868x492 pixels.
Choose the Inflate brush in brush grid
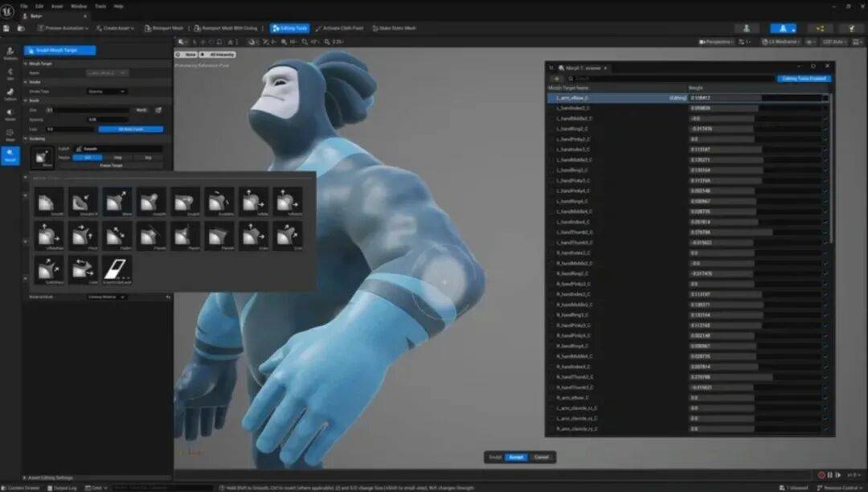click(x=253, y=202)
